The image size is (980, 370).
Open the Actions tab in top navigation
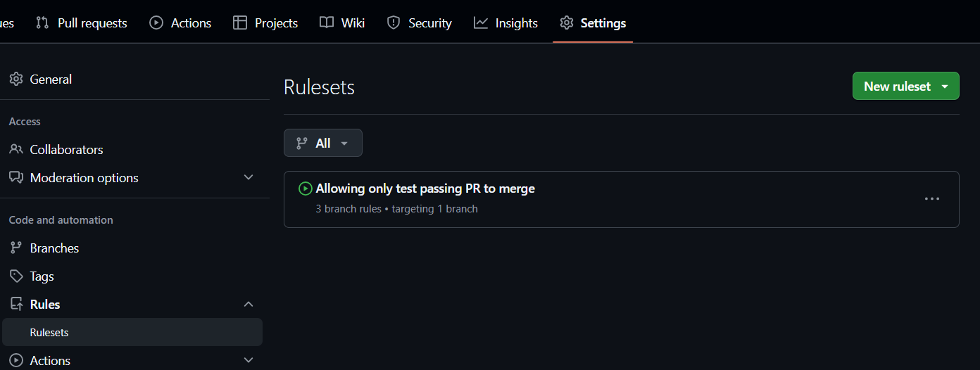(180, 23)
